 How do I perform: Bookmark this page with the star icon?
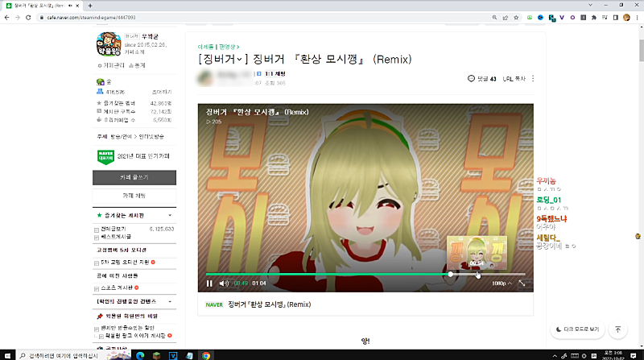(516, 18)
